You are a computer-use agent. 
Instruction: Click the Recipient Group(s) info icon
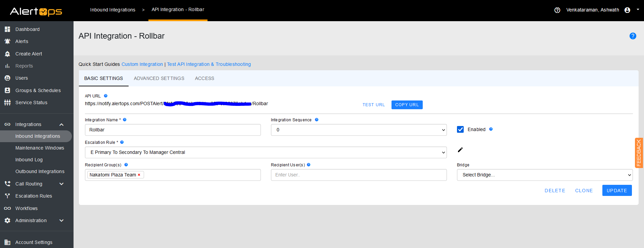(126, 165)
